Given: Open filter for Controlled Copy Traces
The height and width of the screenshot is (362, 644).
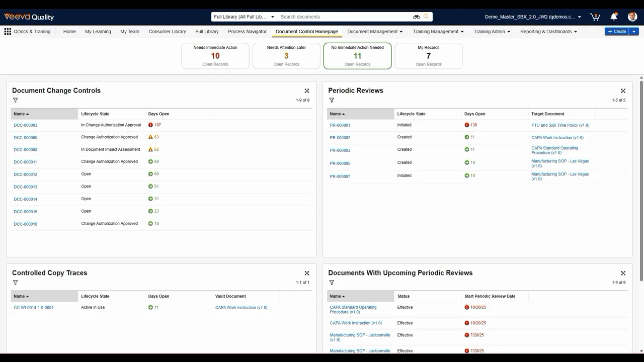Looking at the screenshot, I should tap(16, 283).
